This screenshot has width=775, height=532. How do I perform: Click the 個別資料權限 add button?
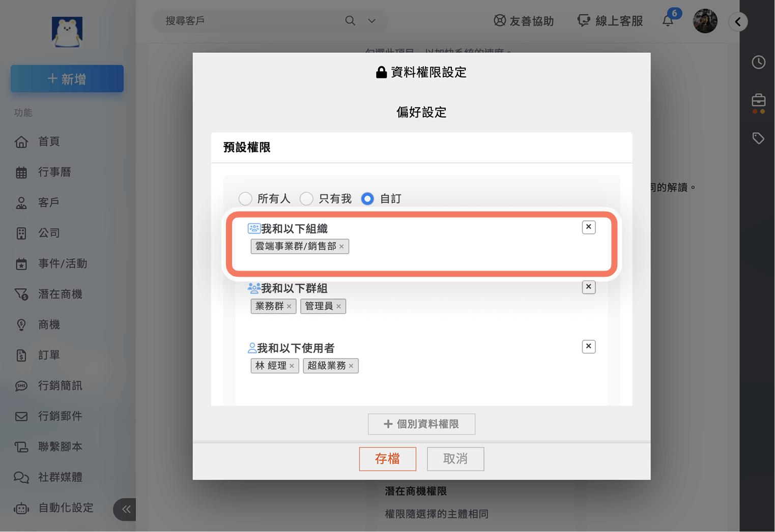[421, 424]
